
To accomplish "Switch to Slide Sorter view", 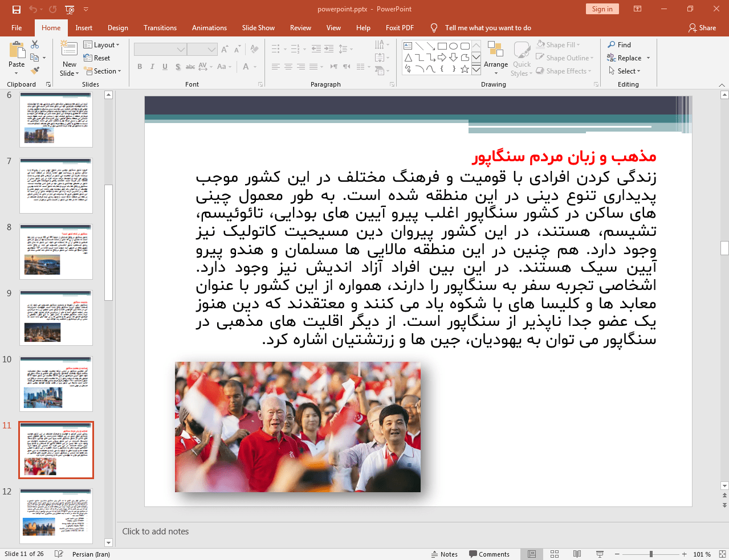I will 555,554.
